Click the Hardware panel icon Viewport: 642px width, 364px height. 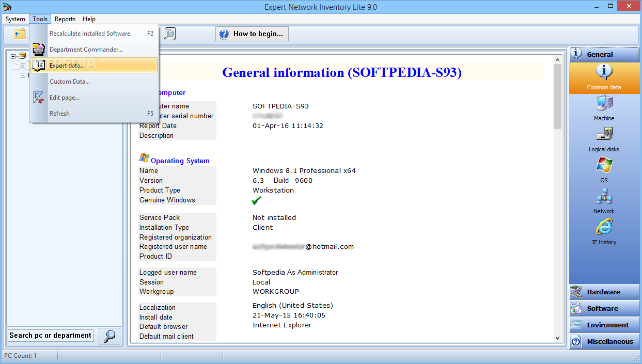click(x=577, y=292)
